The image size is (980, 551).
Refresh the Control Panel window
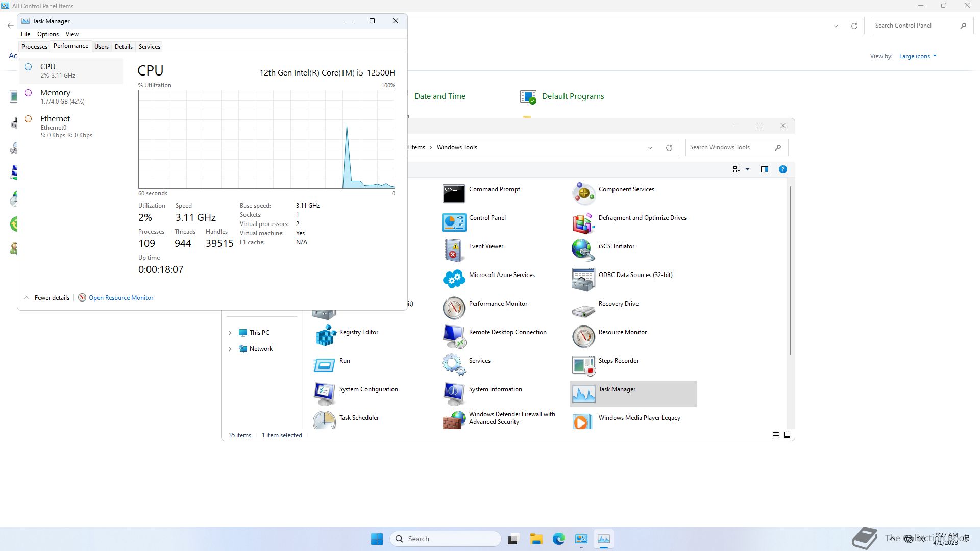[854, 26]
